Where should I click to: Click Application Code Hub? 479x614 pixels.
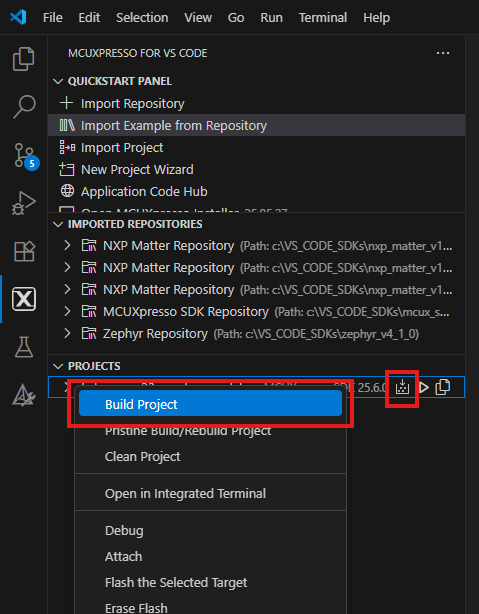click(x=144, y=191)
